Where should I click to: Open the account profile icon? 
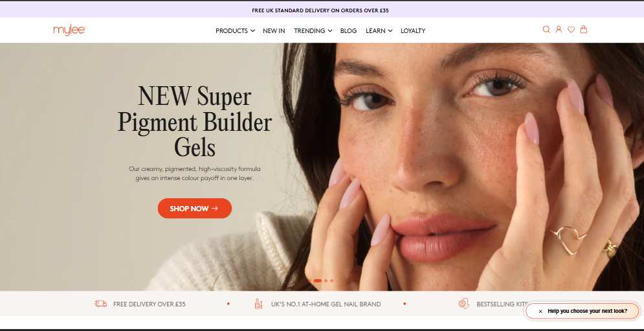(x=559, y=30)
